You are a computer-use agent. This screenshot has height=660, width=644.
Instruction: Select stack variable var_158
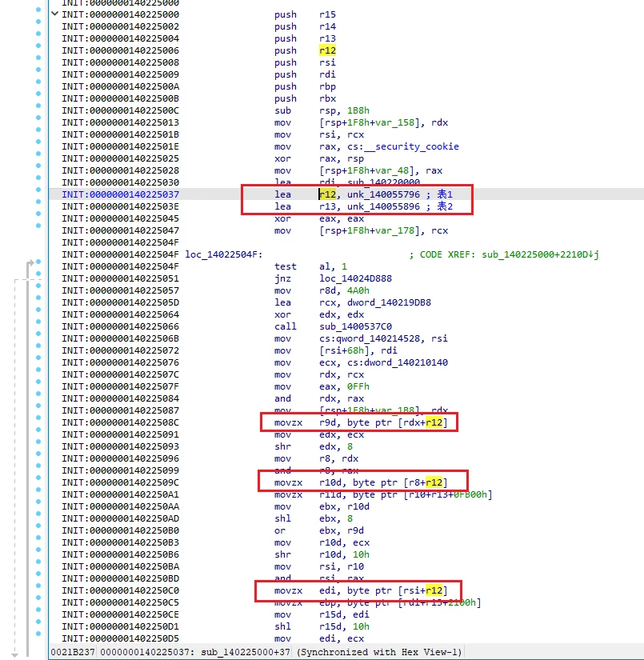point(394,123)
